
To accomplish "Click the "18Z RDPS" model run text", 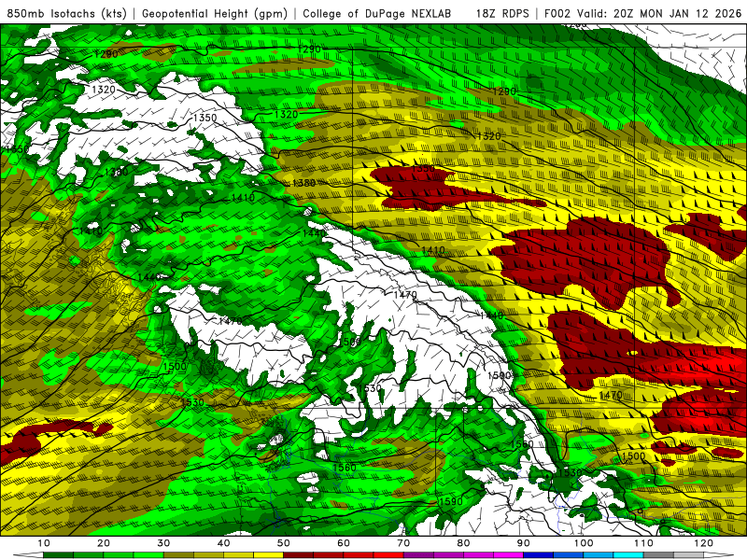I will (502, 14).
